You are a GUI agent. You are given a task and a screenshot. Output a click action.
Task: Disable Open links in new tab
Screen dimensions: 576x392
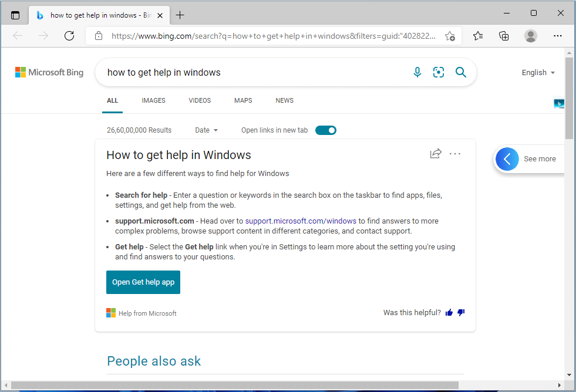(x=326, y=130)
